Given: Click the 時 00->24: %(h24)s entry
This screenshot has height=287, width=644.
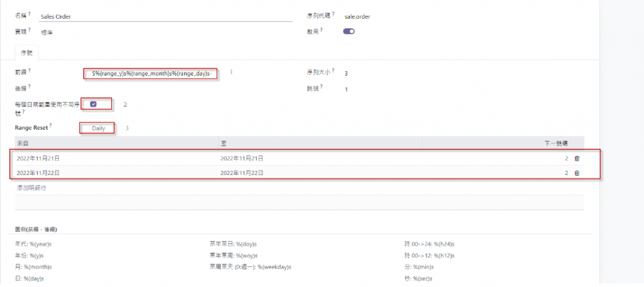Looking at the screenshot, I should tap(429, 244).
